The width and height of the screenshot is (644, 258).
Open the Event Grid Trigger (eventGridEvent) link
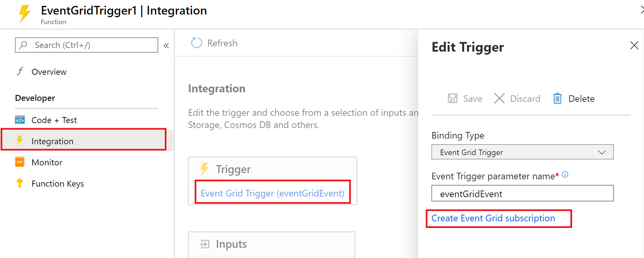pos(272,193)
